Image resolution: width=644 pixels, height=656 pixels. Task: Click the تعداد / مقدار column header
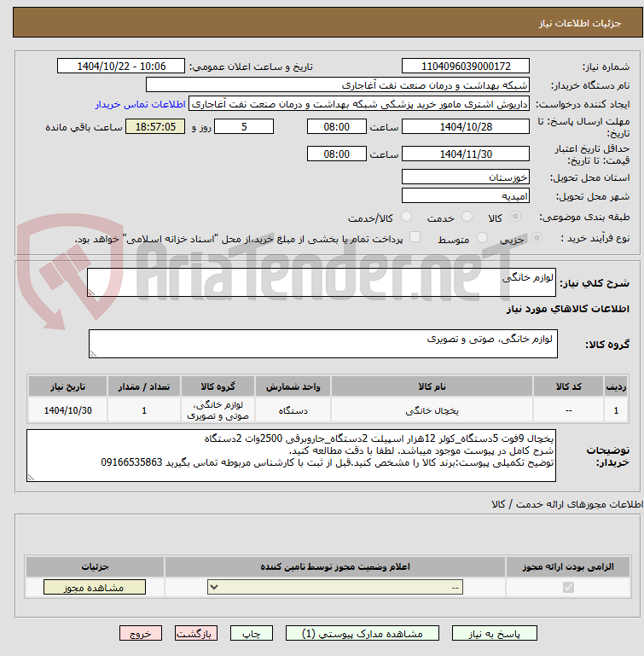[144, 386]
